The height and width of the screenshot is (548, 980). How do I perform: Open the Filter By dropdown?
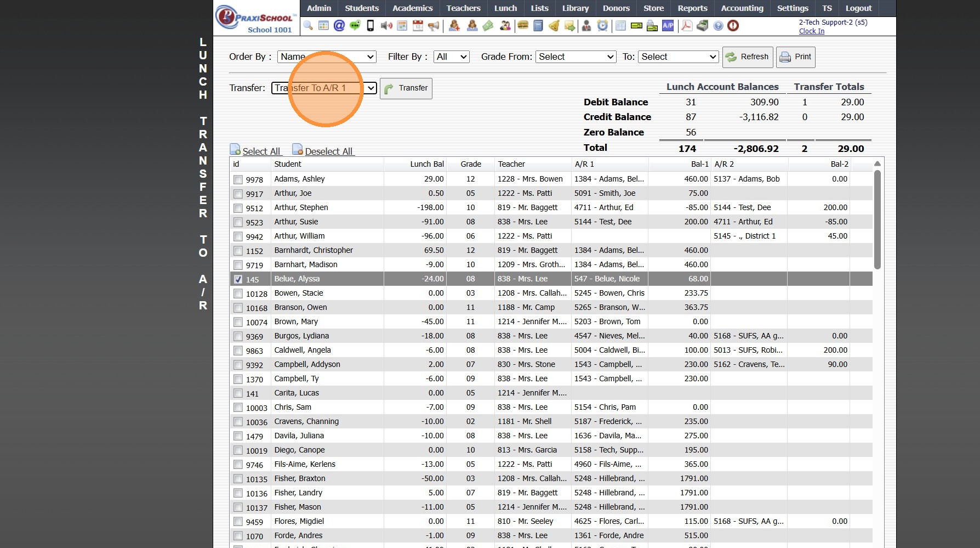tap(452, 57)
